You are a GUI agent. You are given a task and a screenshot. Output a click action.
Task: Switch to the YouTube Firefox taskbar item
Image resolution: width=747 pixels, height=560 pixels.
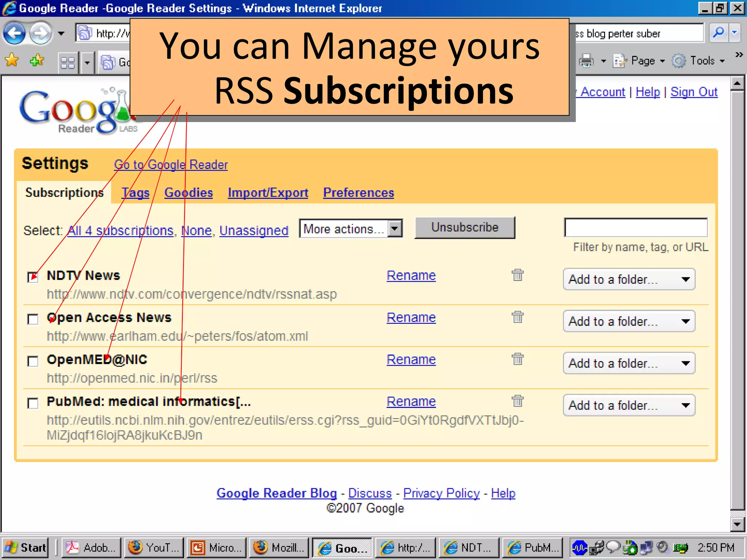[x=154, y=548]
